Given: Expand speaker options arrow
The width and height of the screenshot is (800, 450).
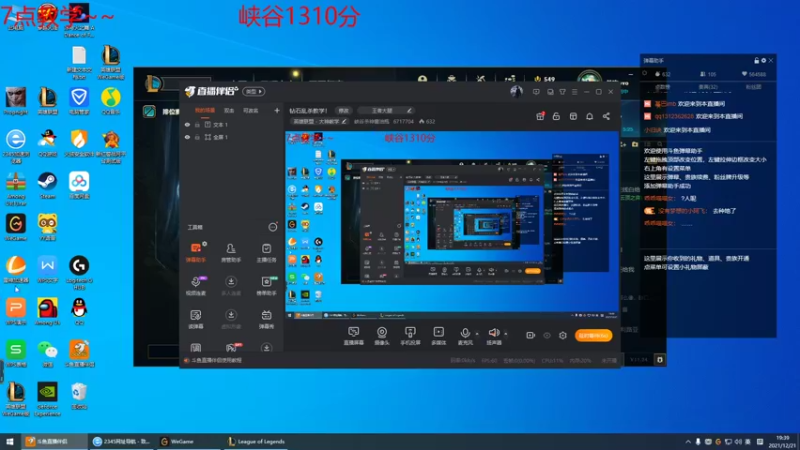Looking at the screenshot, I should pos(506,334).
